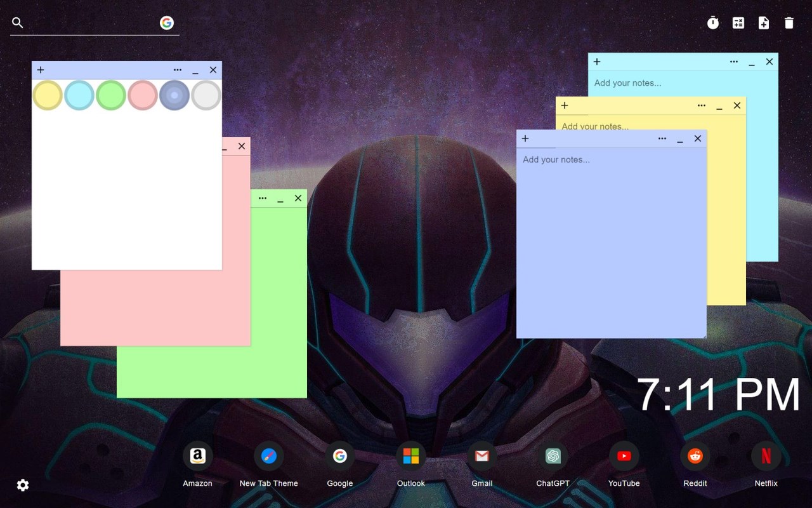Select the pink color swatch
Image resolution: width=812 pixels, height=508 pixels.
[x=143, y=95]
